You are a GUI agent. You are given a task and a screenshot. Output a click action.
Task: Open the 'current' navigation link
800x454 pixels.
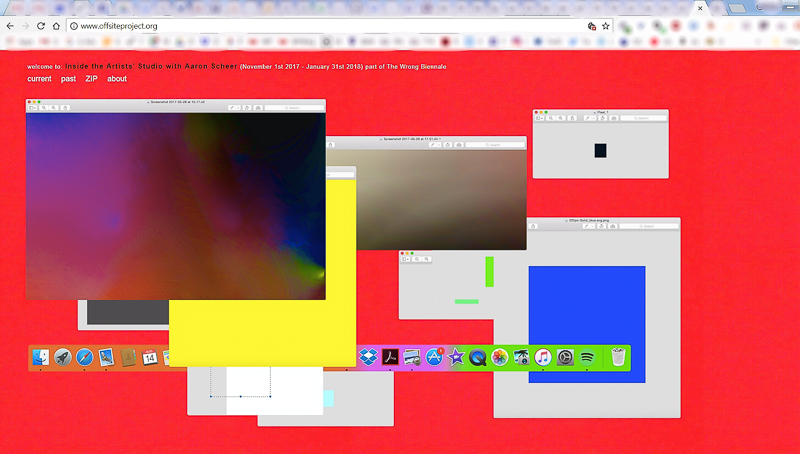pyautogui.click(x=39, y=79)
